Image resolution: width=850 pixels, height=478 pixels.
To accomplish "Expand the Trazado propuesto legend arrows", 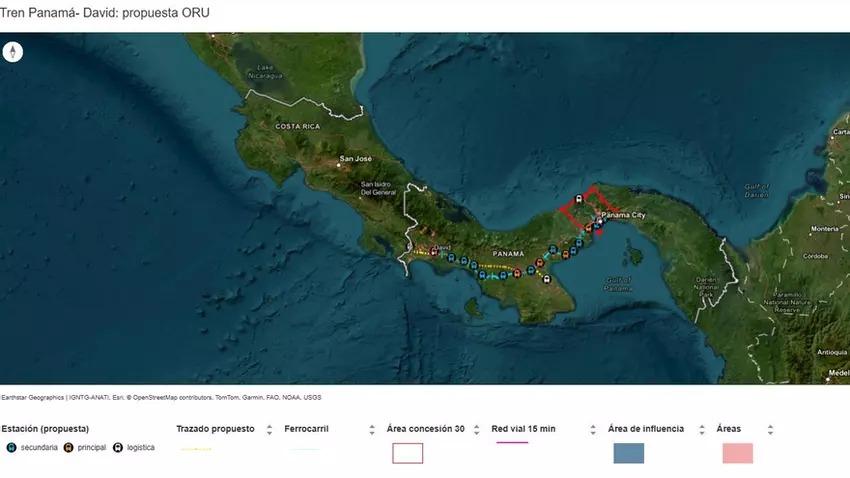I will pyautogui.click(x=268, y=429).
